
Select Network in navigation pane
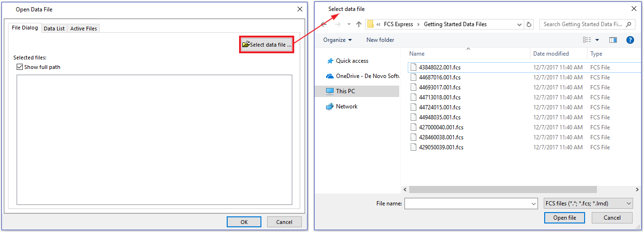pyautogui.click(x=341, y=107)
